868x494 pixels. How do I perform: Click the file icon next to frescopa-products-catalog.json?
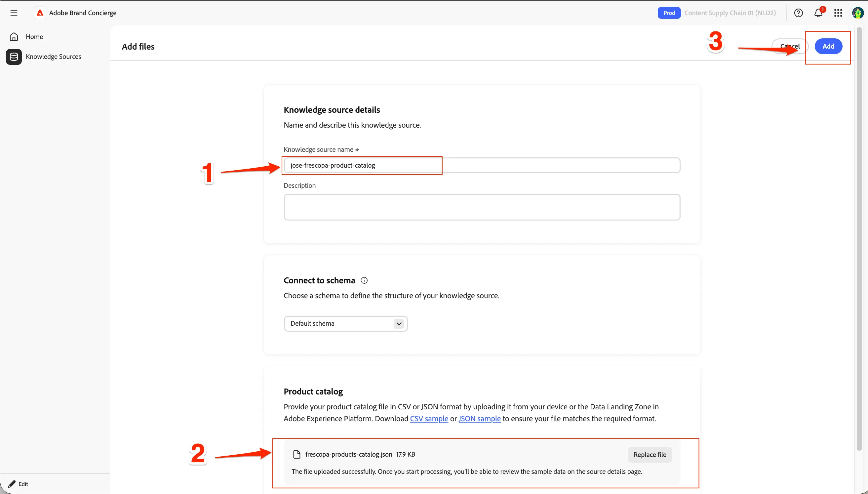297,454
